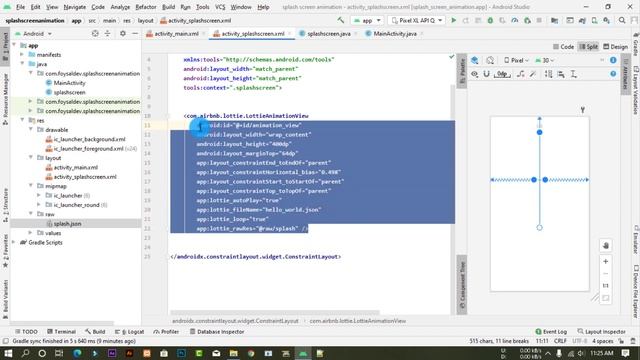This screenshot has height=360, width=640.
Task: Open Search Everywhere magnifier icon
Action: (622, 20)
